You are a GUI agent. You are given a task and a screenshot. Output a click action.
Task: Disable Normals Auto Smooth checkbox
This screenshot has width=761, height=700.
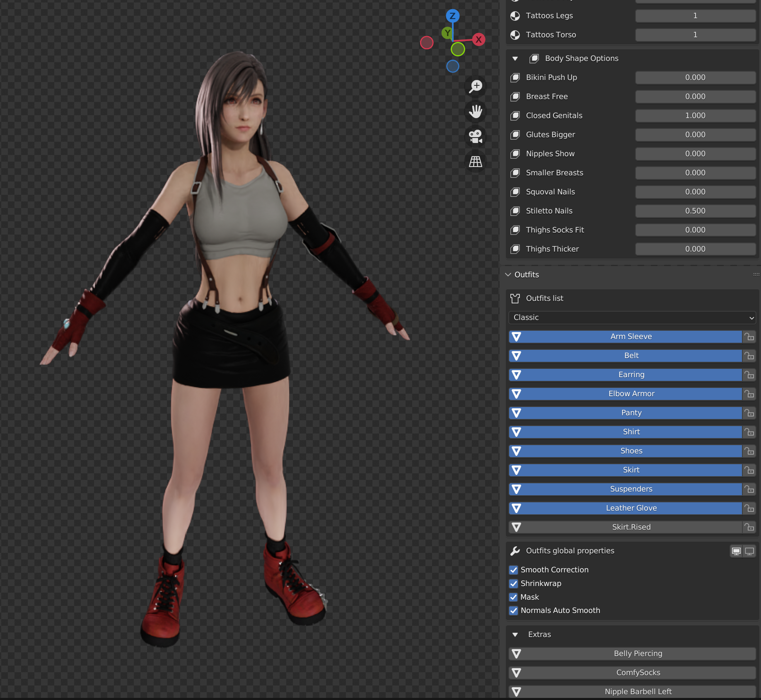click(x=514, y=610)
